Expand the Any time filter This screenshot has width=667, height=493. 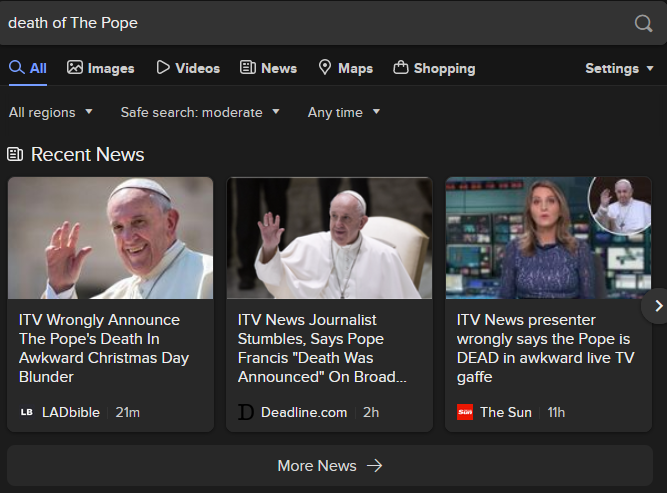click(x=344, y=112)
